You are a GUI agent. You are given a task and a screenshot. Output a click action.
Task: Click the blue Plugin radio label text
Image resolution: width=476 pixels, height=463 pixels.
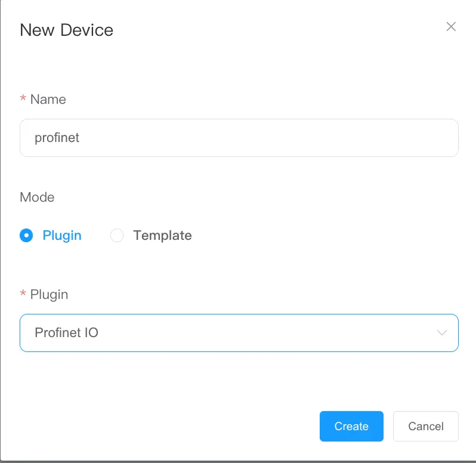(62, 236)
